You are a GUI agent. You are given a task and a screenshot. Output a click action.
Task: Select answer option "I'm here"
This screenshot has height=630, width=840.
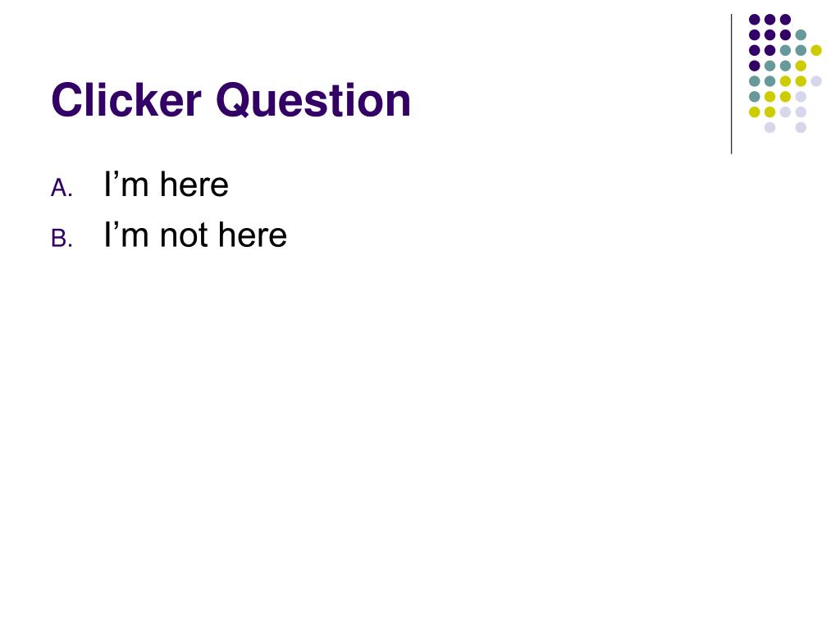coord(167,185)
